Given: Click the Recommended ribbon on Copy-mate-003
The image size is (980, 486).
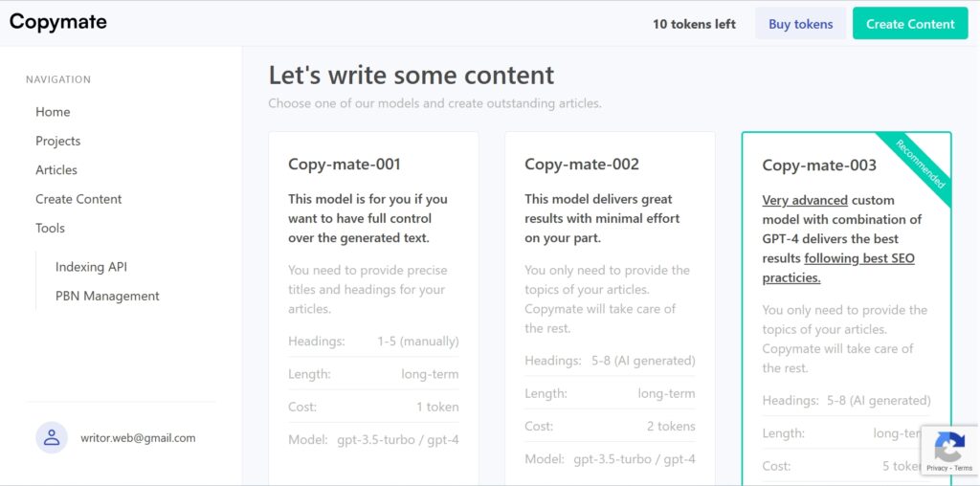Looking at the screenshot, I should [x=920, y=165].
